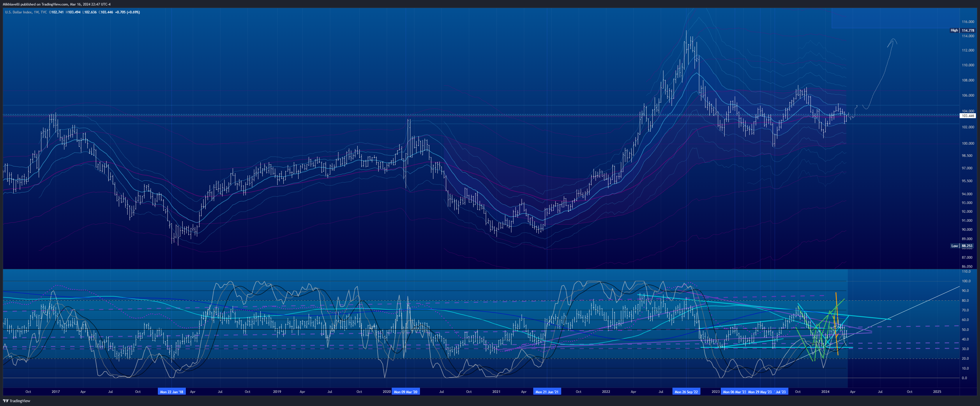Viewport: 980px width, 406px height.
Task: Click the 2021 year label on time axis
Action: 497,391
